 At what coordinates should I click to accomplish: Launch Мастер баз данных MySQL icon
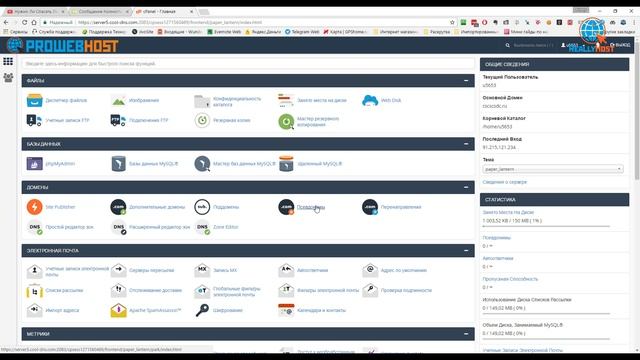click(202, 164)
